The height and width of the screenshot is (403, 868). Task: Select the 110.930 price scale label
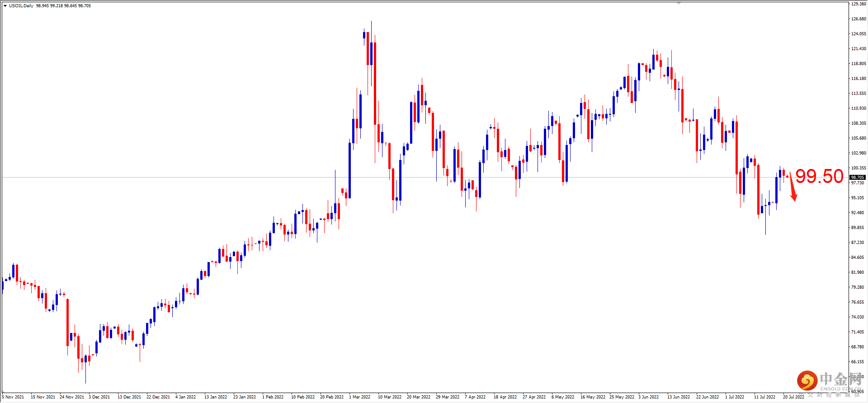pos(859,108)
